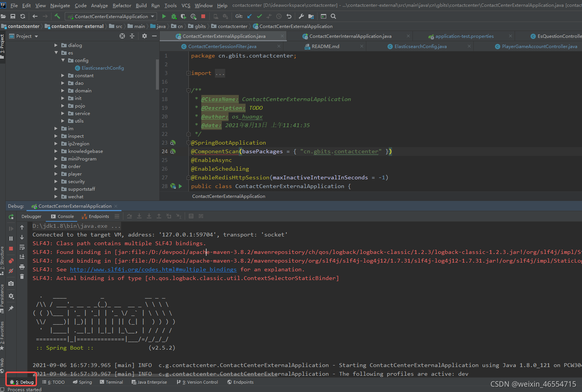Switch to the README.md editor tab
582x392 pixels.
click(325, 46)
